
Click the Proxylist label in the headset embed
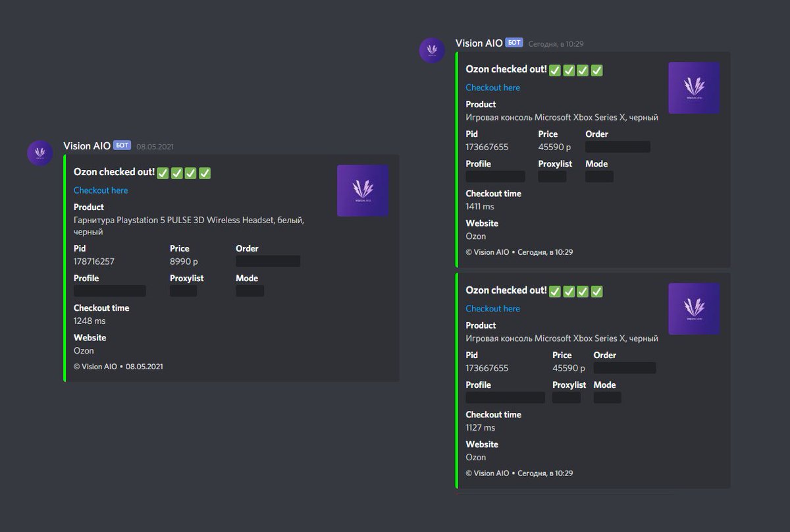click(187, 279)
